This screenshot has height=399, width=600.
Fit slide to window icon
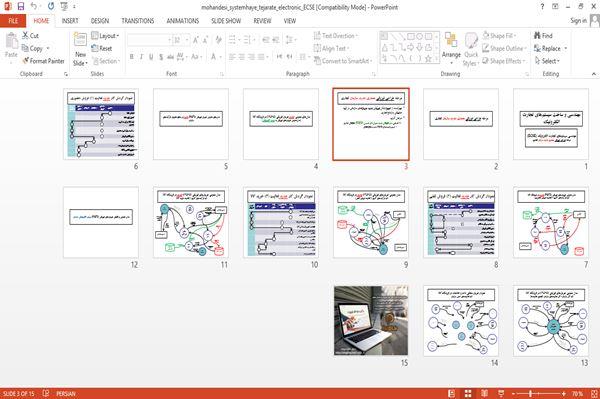click(594, 393)
